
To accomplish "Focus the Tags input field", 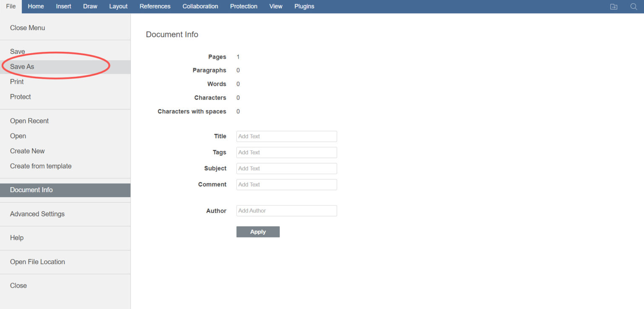I will [x=286, y=152].
